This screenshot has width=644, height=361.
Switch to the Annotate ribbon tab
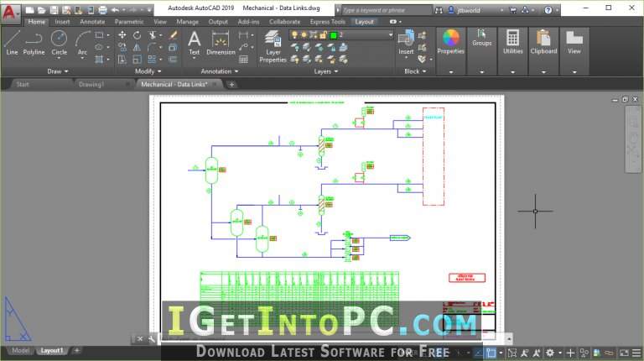point(92,21)
